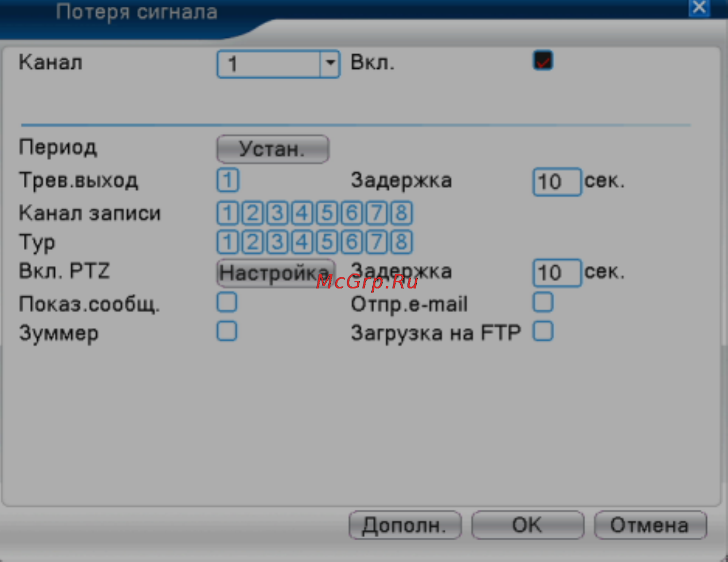
Task: Toggle tour channel 5 in Тур row
Action: tap(327, 242)
